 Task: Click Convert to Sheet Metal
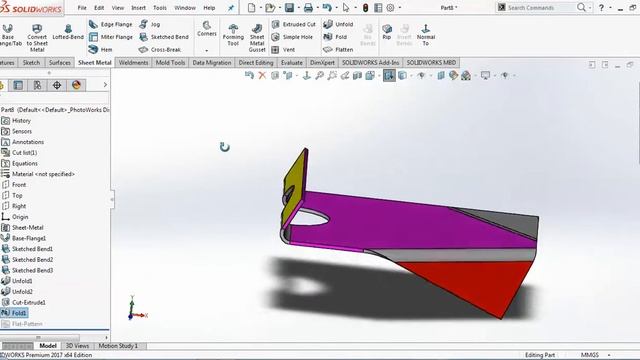37,38
